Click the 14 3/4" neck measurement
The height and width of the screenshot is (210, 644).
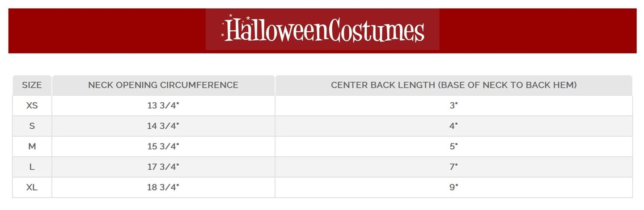tap(163, 126)
